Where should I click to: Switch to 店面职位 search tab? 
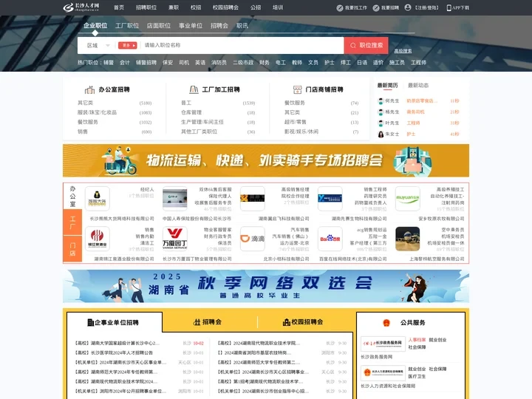pos(158,25)
